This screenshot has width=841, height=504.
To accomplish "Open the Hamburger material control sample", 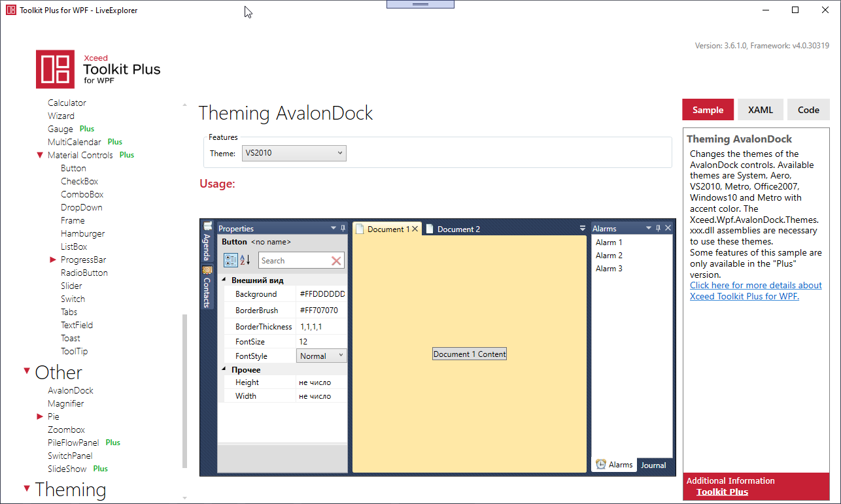I will [x=82, y=233].
